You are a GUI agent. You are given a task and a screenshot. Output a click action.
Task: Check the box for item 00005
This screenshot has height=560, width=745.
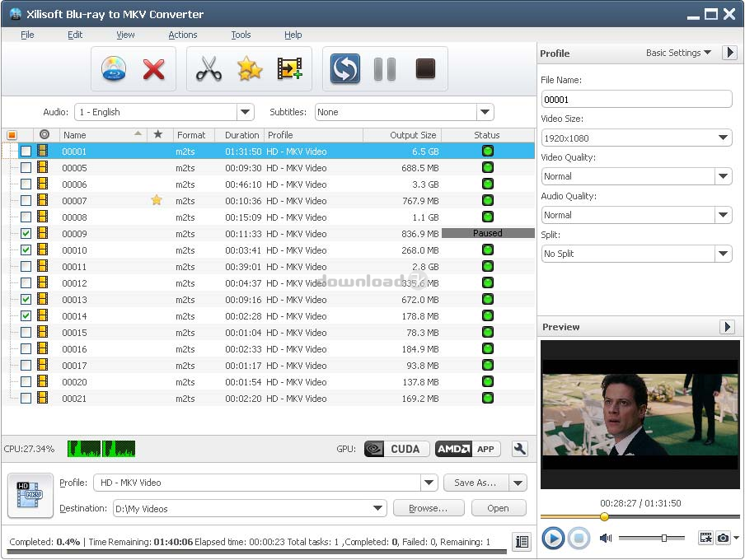point(26,168)
